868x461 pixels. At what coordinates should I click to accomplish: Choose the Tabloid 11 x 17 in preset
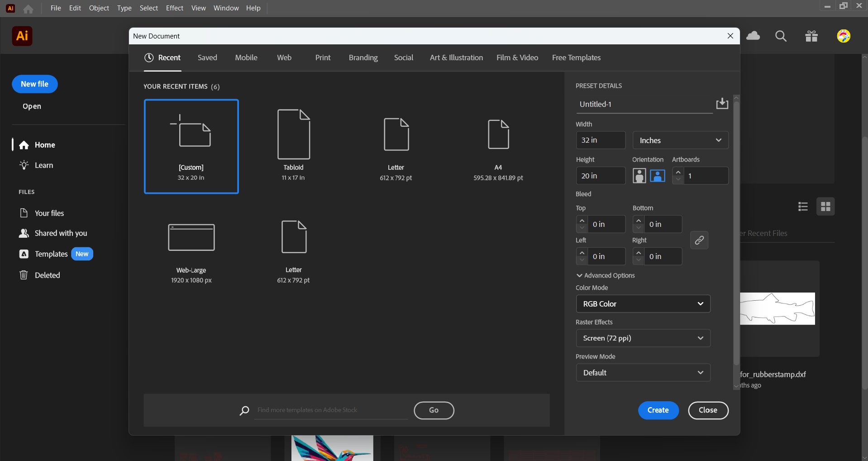(293, 145)
